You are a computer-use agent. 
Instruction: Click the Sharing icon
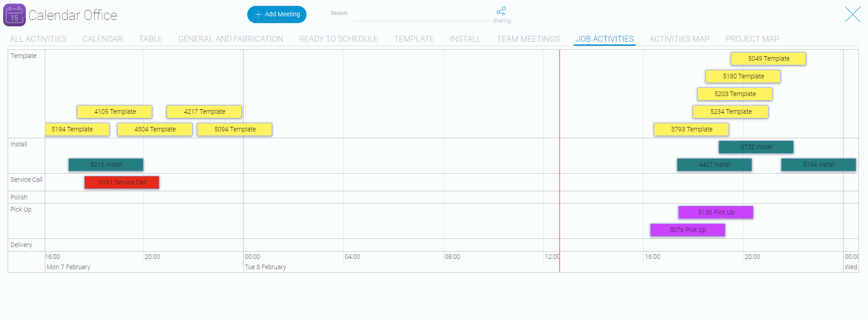[501, 11]
